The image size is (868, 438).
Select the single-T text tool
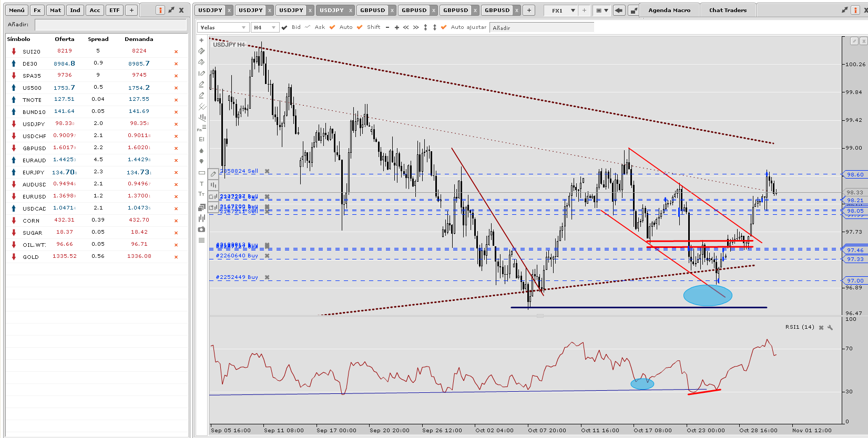point(201,184)
